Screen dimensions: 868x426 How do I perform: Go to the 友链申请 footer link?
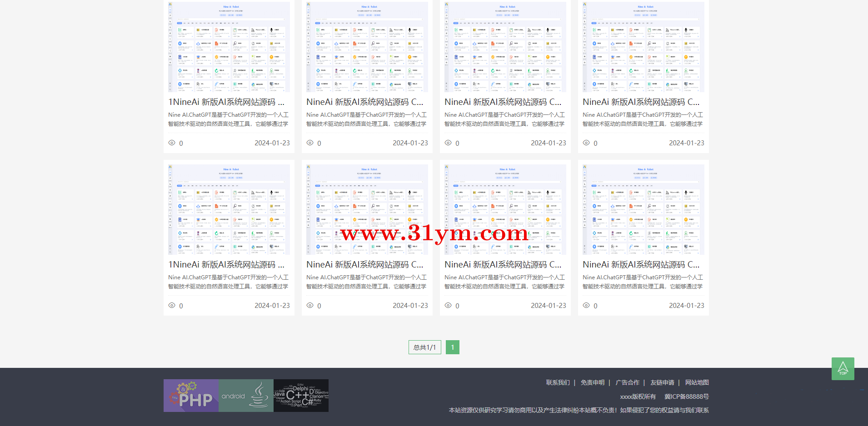pyautogui.click(x=662, y=382)
